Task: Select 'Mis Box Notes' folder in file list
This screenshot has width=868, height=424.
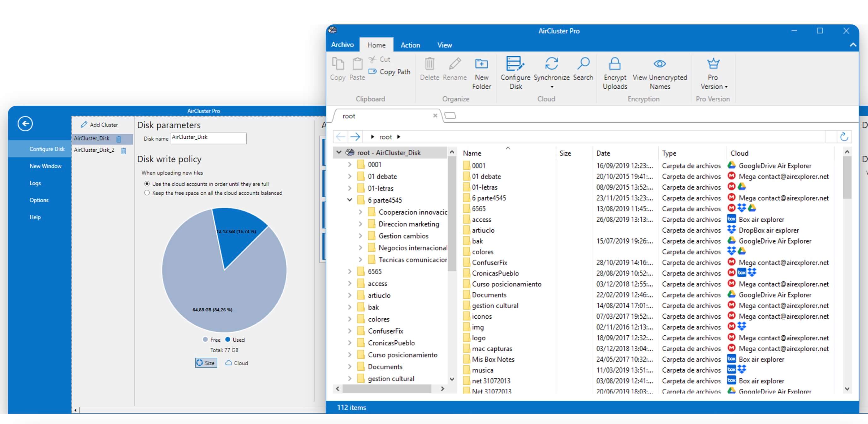Action: (x=493, y=359)
